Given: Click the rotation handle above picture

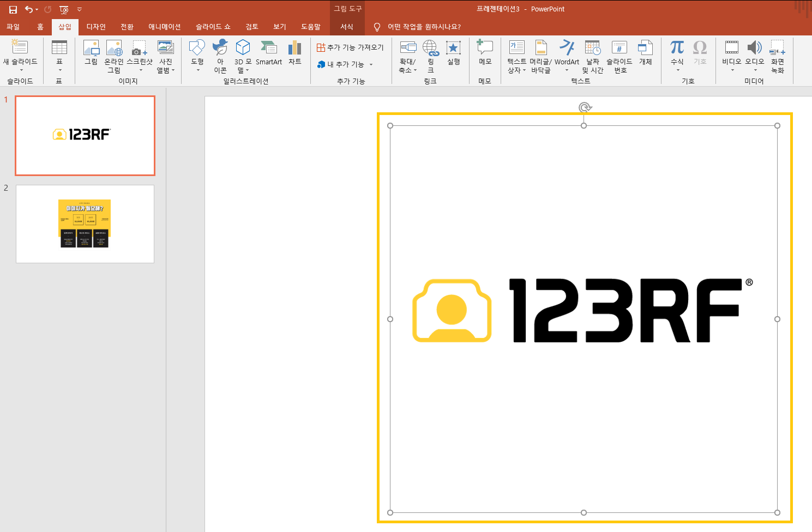Looking at the screenshot, I should click(584, 107).
